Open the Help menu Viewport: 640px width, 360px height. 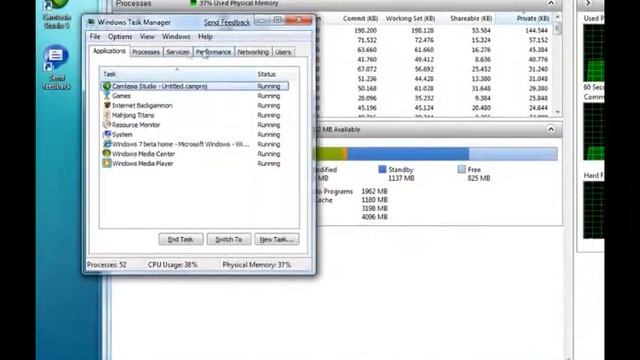tap(205, 37)
